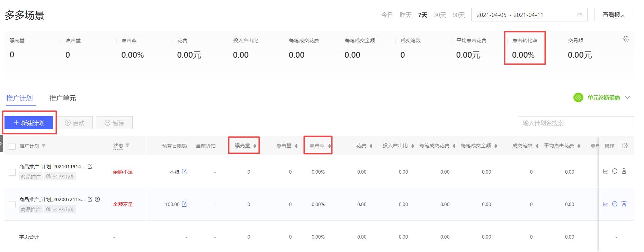
Task: Open table column settings gear
Action: click(x=625, y=146)
